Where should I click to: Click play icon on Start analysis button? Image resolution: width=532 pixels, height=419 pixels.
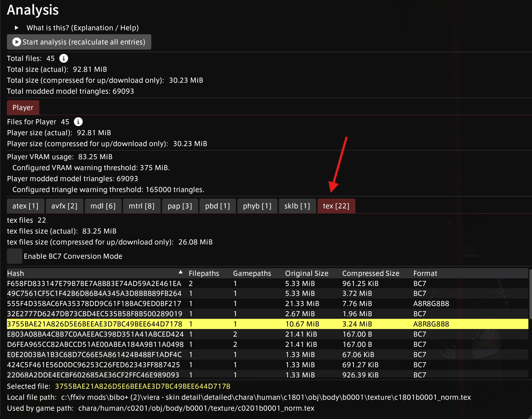(16, 42)
